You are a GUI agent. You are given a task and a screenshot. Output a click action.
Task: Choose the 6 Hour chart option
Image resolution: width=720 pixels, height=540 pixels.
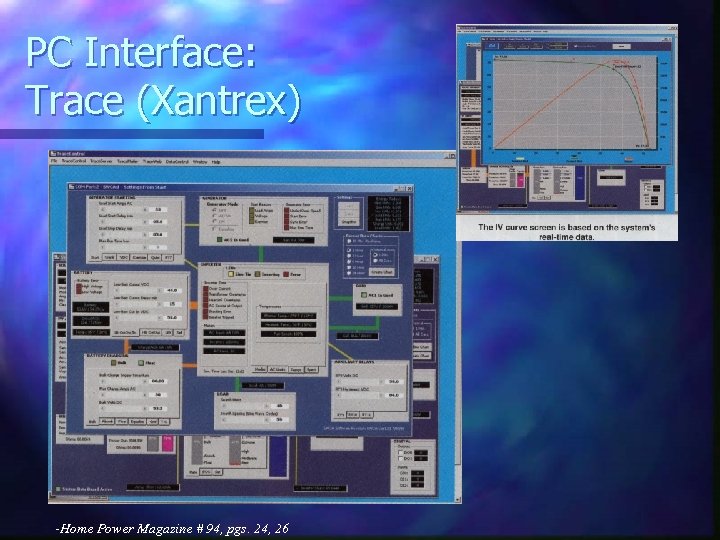tap(355, 261)
